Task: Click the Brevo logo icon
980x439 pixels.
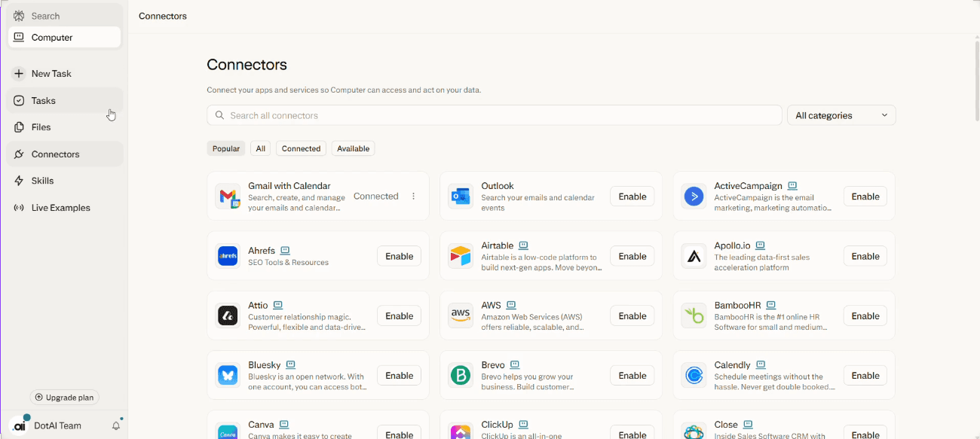Action: pyautogui.click(x=461, y=375)
